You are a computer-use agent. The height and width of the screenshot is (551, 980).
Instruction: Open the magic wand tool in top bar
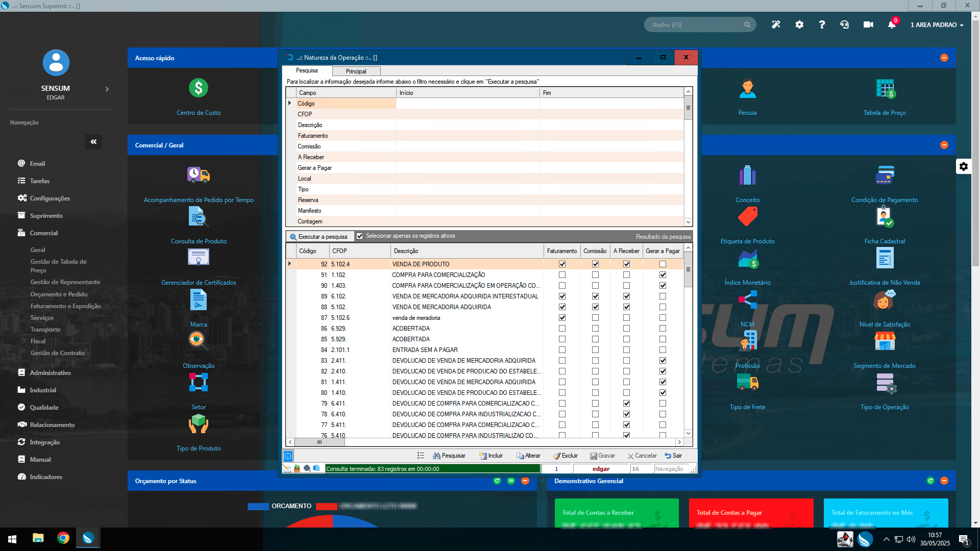(776, 24)
